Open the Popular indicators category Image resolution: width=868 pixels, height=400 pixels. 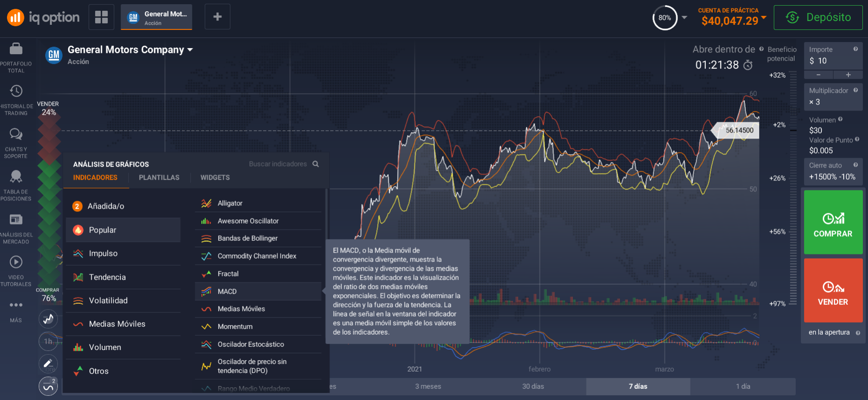click(123, 230)
